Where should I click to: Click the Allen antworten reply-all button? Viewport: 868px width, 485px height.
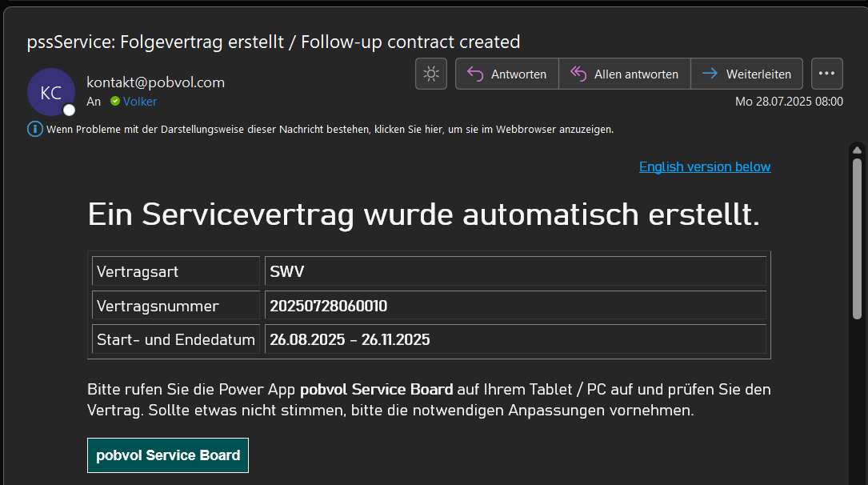(x=625, y=74)
